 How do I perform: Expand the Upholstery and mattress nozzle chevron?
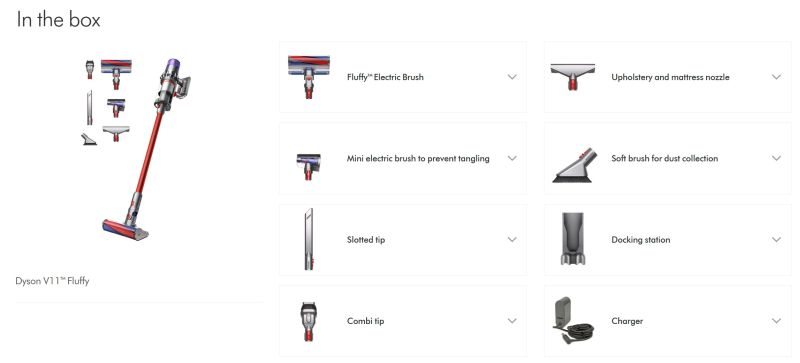pyautogui.click(x=777, y=77)
